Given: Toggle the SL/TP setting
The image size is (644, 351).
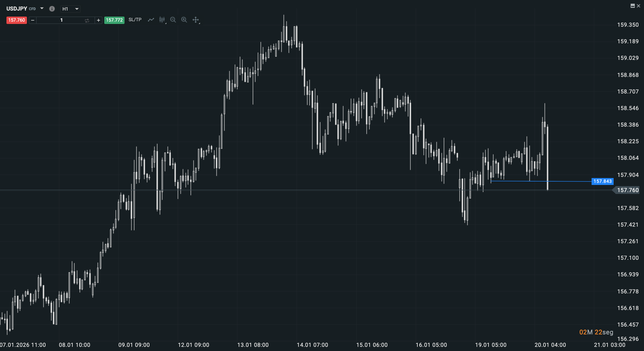Looking at the screenshot, I should [x=135, y=20].
